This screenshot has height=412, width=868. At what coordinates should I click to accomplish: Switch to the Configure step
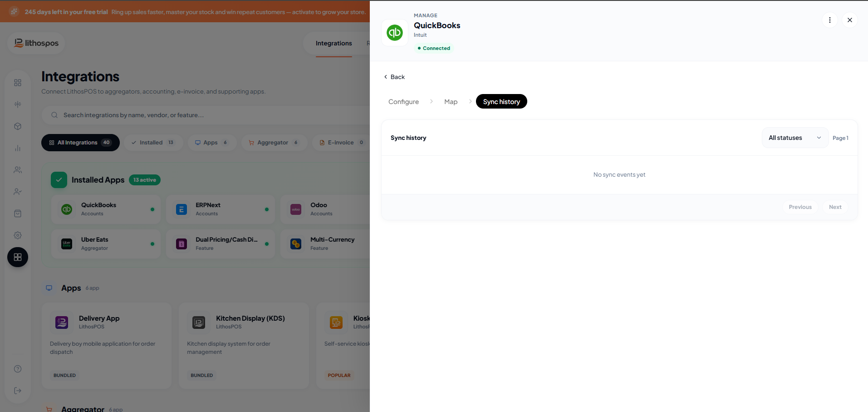(x=403, y=102)
